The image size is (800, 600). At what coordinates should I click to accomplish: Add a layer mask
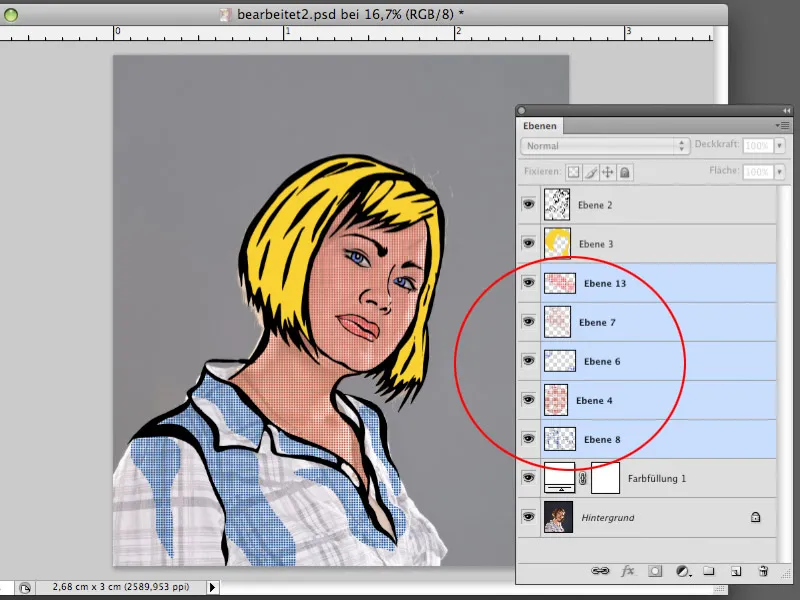click(655, 571)
